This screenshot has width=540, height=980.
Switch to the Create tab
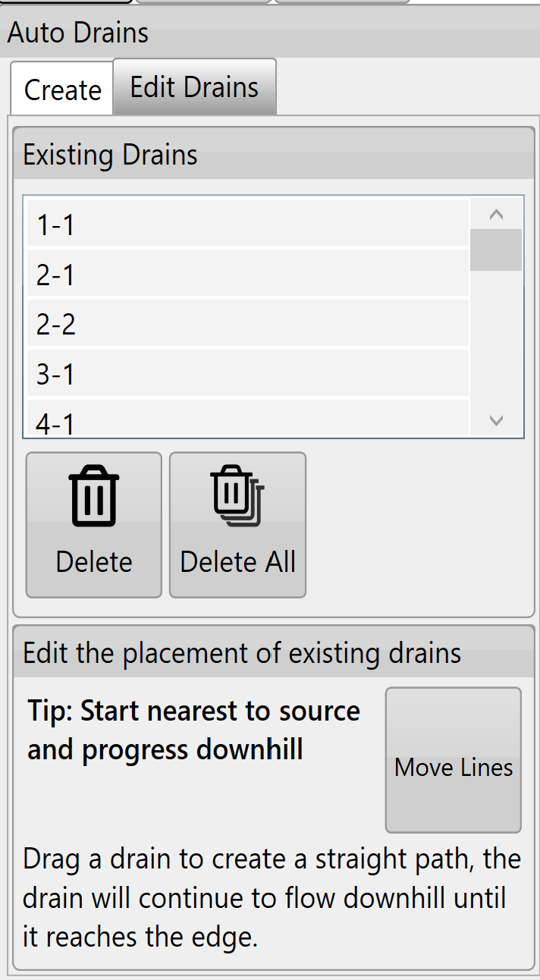point(62,90)
